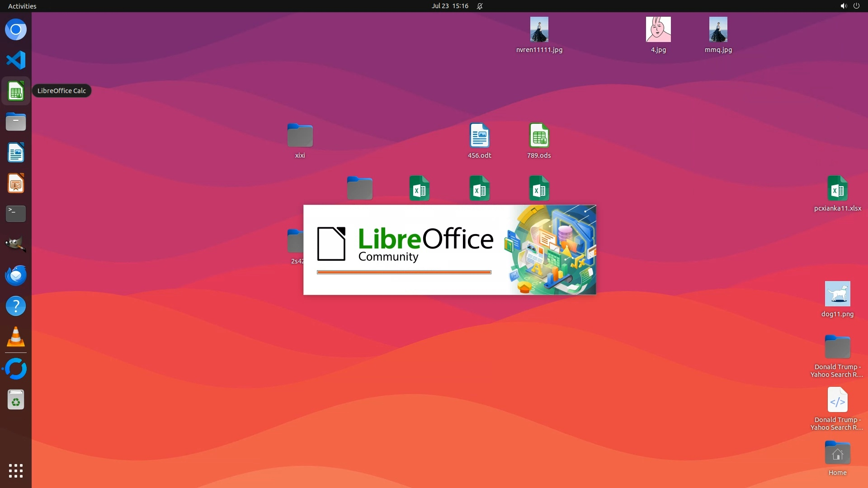Viewport: 868px width, 488px height.
Task: Launch LibreOffice Writer from dock
Action: coord(16,153)
